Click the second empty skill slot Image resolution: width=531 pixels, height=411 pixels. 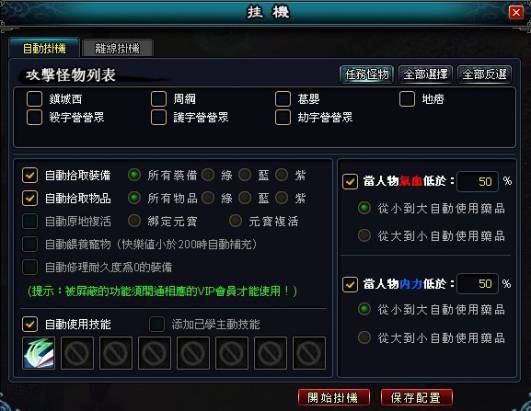click(x=116, y=353)
